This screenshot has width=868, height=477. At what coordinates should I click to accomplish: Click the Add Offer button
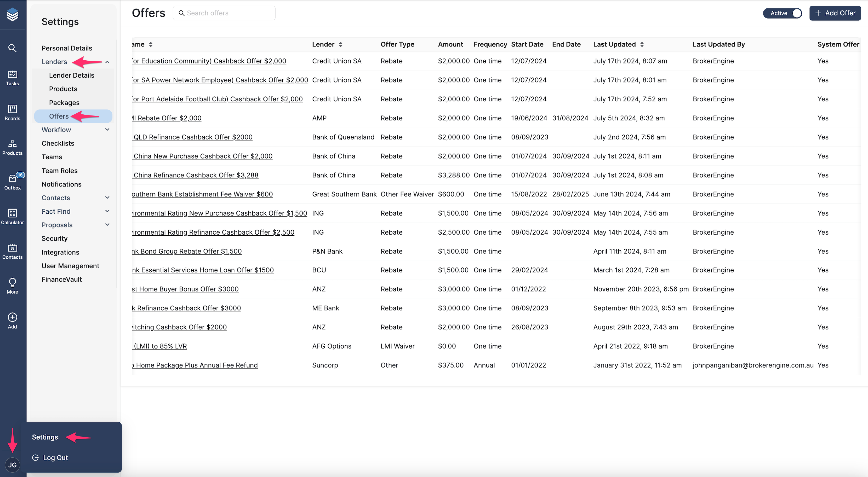tap(835, 13)
